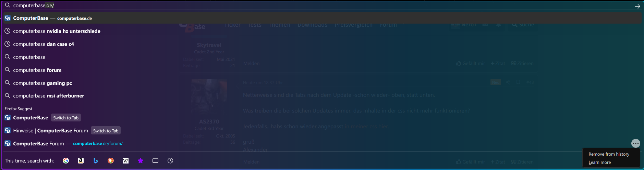Image resolution: width=644 pixels, height=170 pixels.
Task: Click the go arrow in the address bar
Action: [637, 6]
